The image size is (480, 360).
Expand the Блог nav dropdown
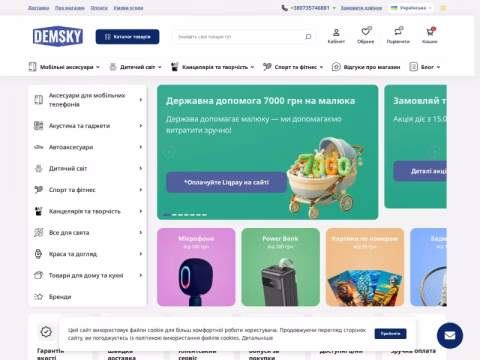click(438, 67)
